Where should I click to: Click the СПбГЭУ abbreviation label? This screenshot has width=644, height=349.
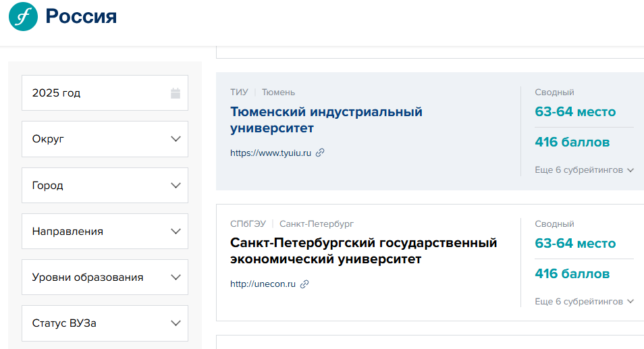[x=247, y=223]
